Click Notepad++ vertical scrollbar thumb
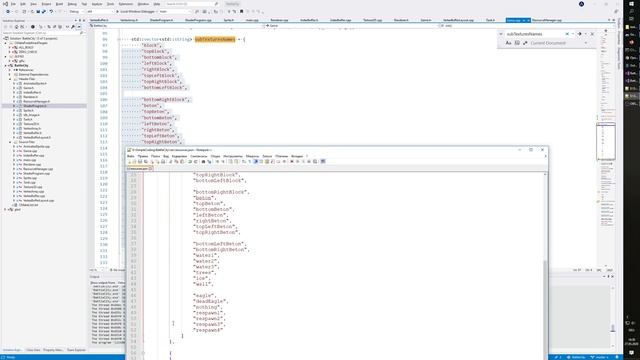The width and height of the screenshot is (640, 360). click(545, 310)
